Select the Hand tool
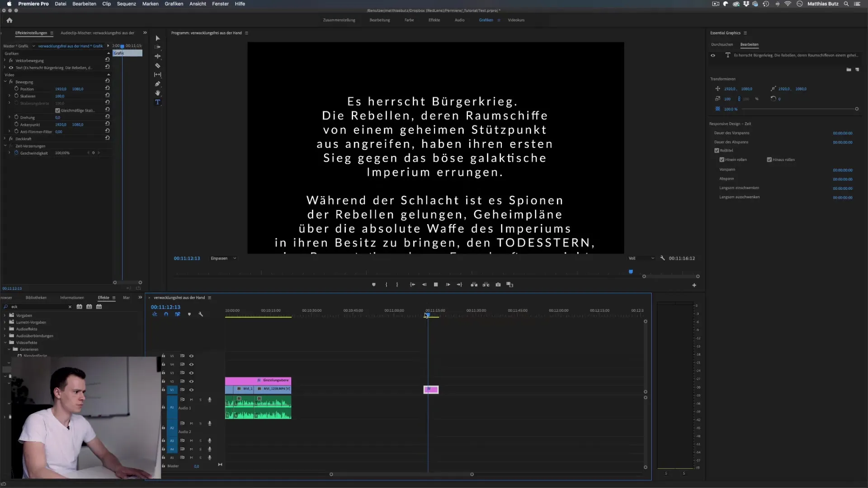Image resolution: width=868 pixels, height=488 pixels. (157, 93)
